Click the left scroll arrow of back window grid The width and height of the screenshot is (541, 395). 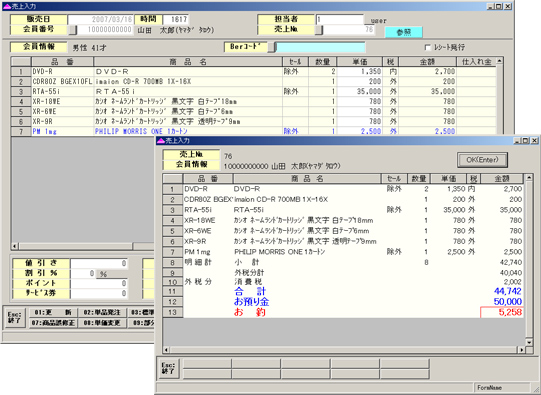click(15, 246)
